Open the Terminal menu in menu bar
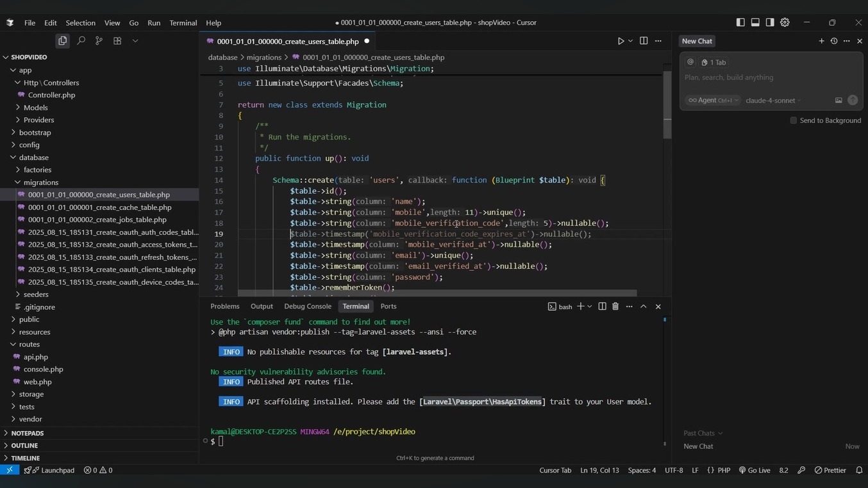 coord(183,23)
